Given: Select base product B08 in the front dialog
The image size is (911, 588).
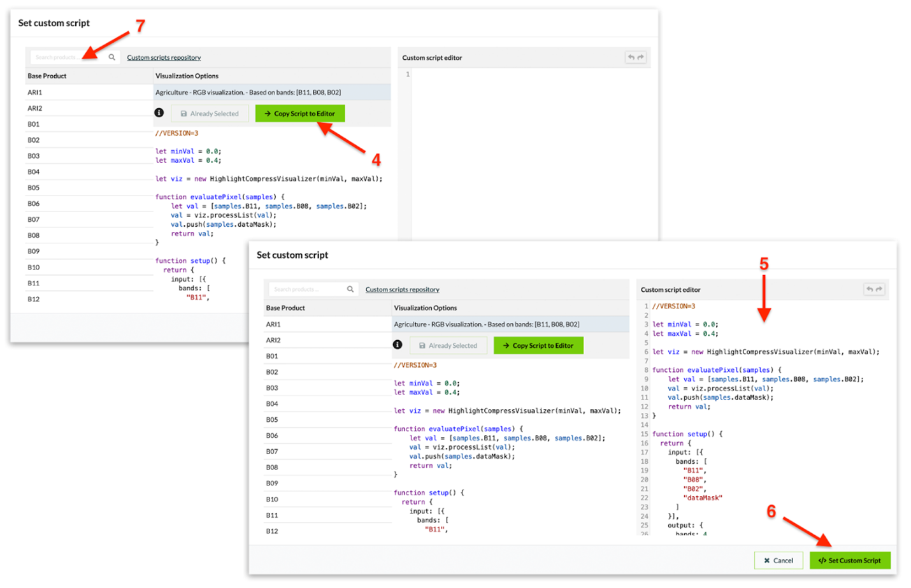Looking at the screenshot, I should [x=272, y=467].
